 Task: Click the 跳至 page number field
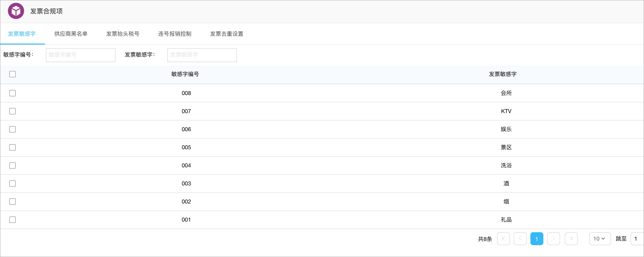[637, 238]
